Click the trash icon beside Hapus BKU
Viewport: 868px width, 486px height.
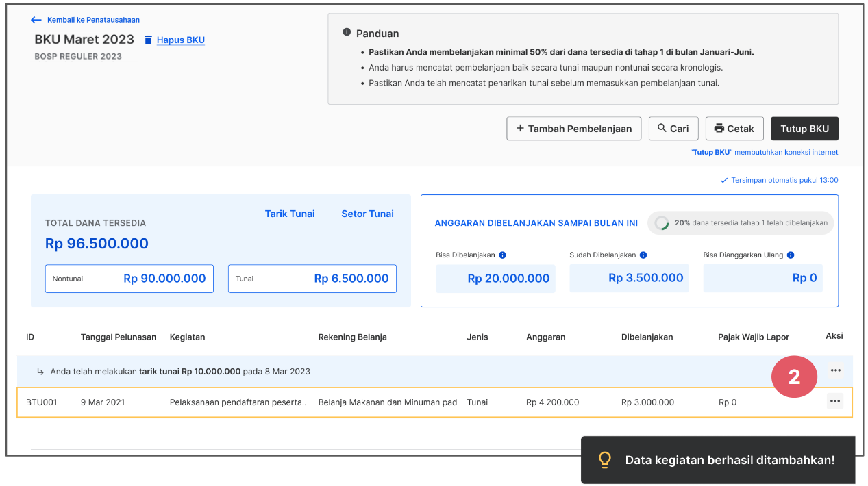coord(148,40)
